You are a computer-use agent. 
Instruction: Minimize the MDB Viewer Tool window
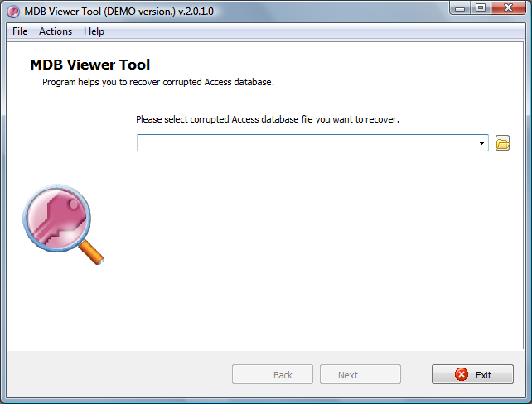(460, 8)
